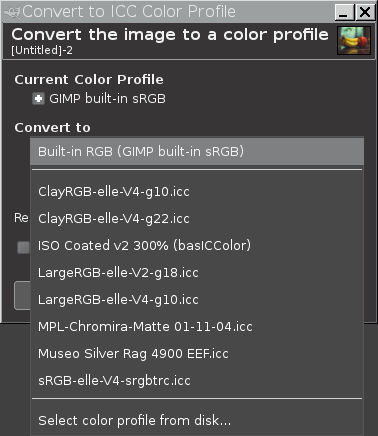Pick ISO Coated v2 300% (basICColor)
The image size is (378, 436).
[197, 246]
